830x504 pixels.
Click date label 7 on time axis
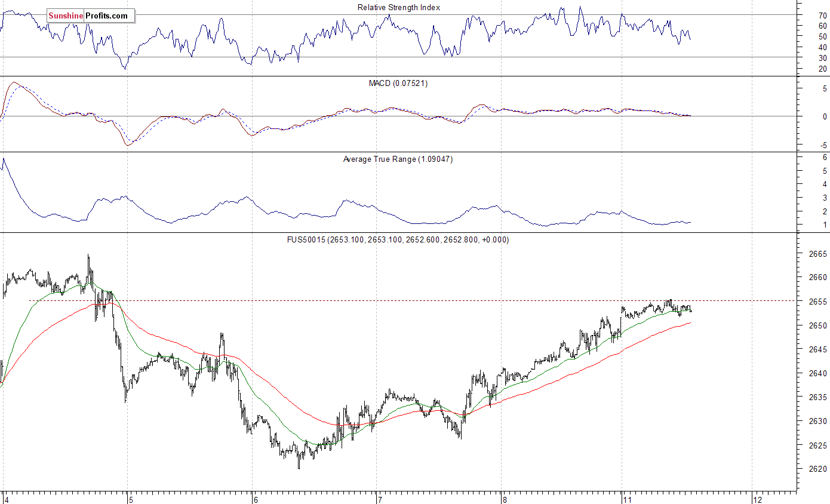380,499
